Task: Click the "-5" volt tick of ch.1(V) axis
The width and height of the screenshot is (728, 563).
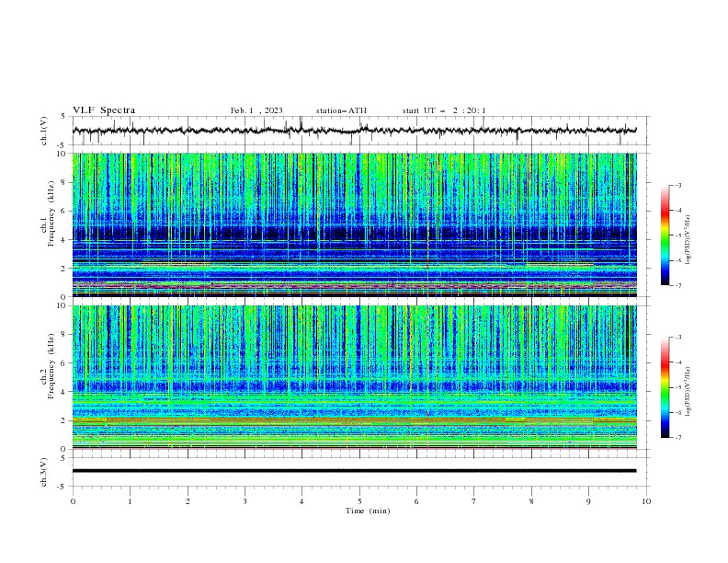Action: 63,145
